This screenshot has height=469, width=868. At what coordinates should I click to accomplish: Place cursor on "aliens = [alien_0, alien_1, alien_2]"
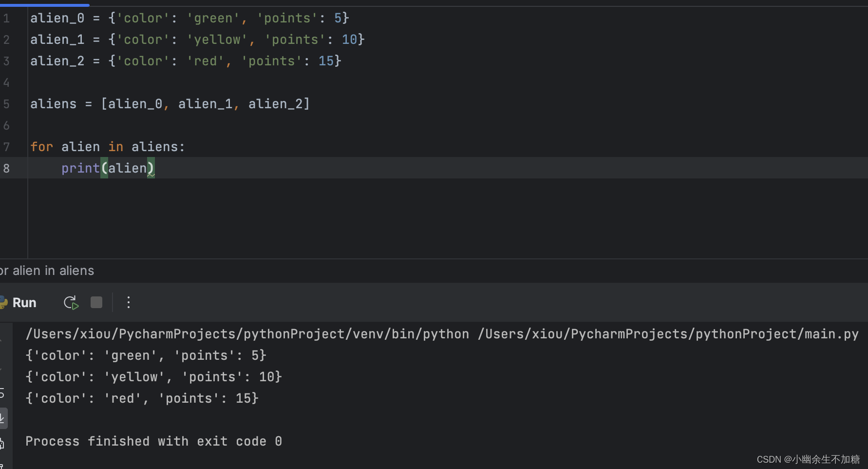coord(170,104)
